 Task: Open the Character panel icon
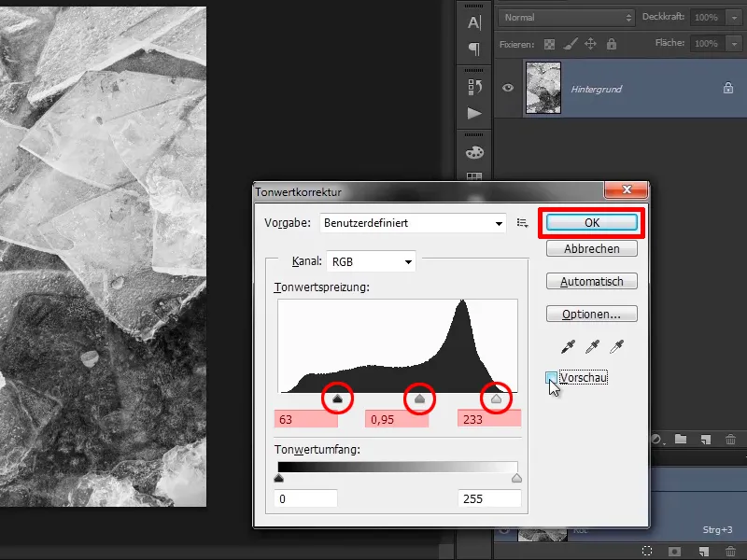point(474,22)
